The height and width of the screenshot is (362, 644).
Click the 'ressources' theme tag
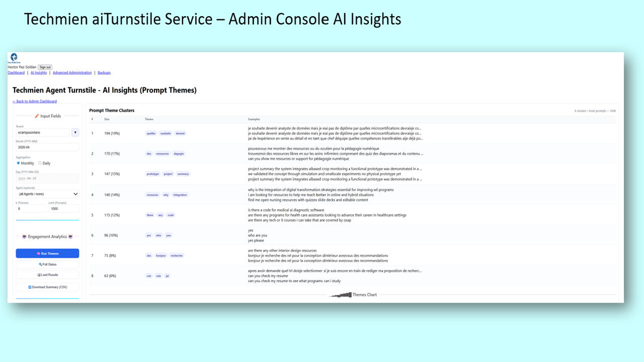pyautogui.click(x=163, y=154)
